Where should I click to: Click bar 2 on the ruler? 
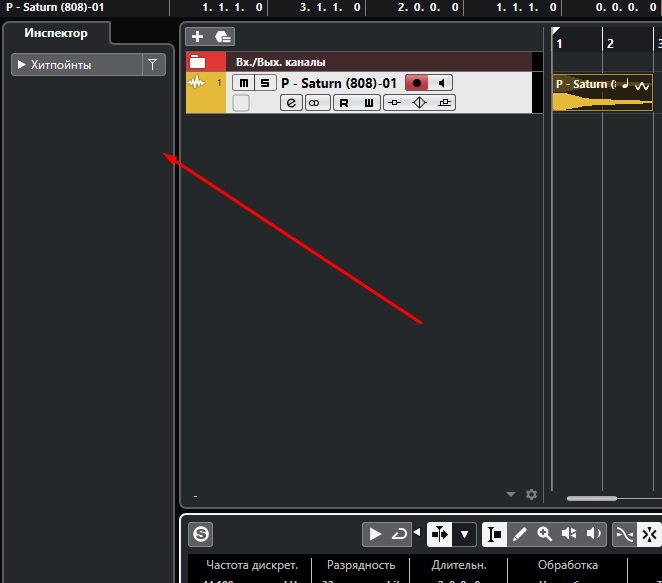pos(610,44)
